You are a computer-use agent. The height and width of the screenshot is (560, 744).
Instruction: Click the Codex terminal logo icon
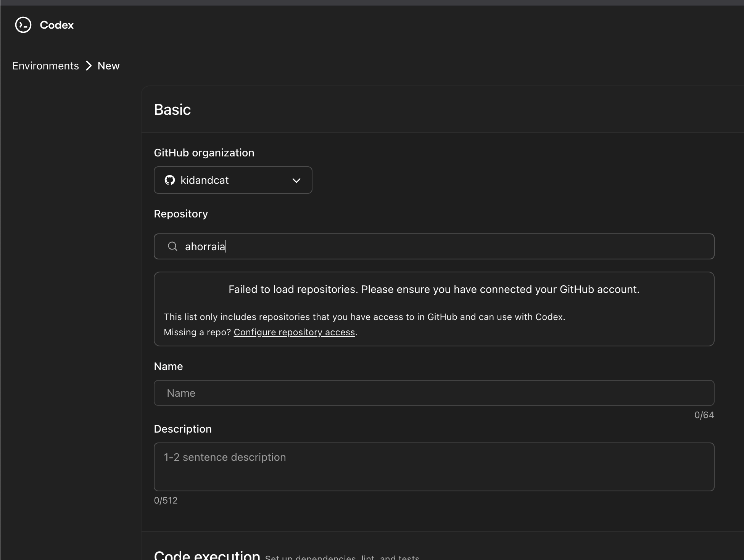23,25
